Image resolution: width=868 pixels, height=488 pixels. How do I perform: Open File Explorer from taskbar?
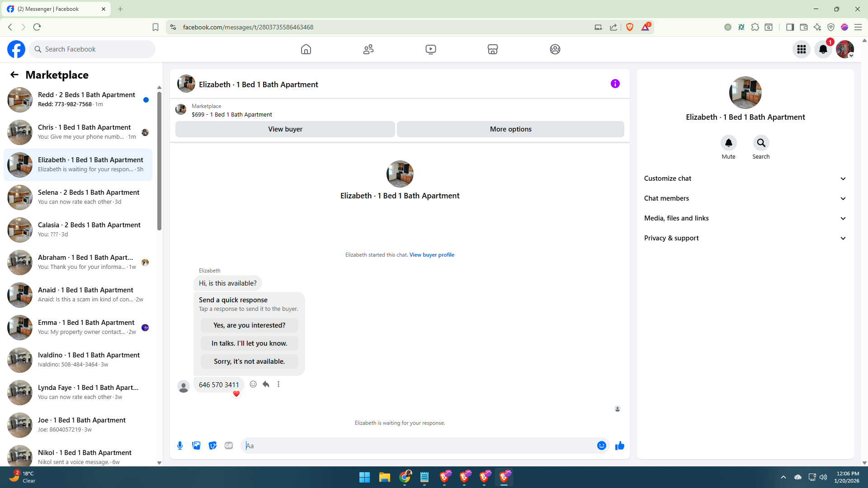click(385, 477)
